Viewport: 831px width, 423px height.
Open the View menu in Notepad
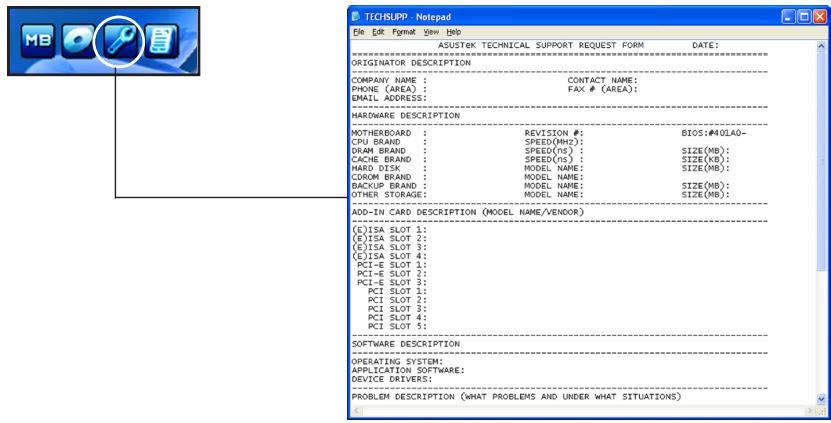431,32
